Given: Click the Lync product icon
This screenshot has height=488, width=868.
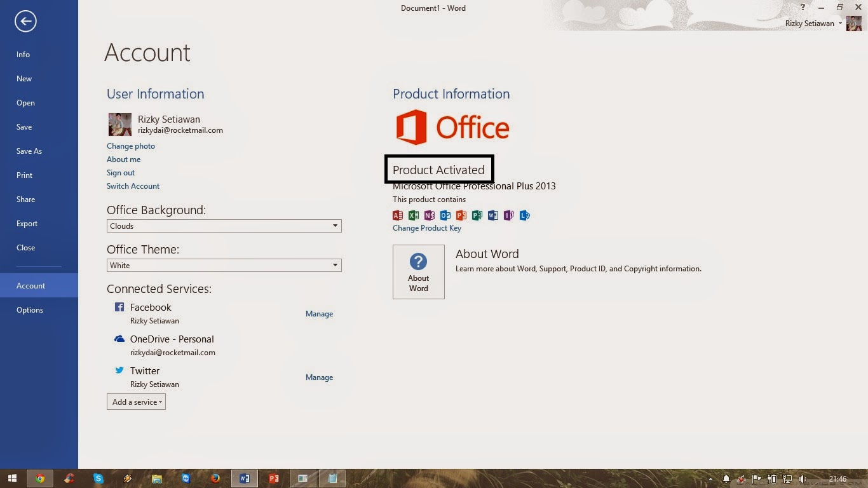Looking at the screenshot, I should click(x=525, y=215).
